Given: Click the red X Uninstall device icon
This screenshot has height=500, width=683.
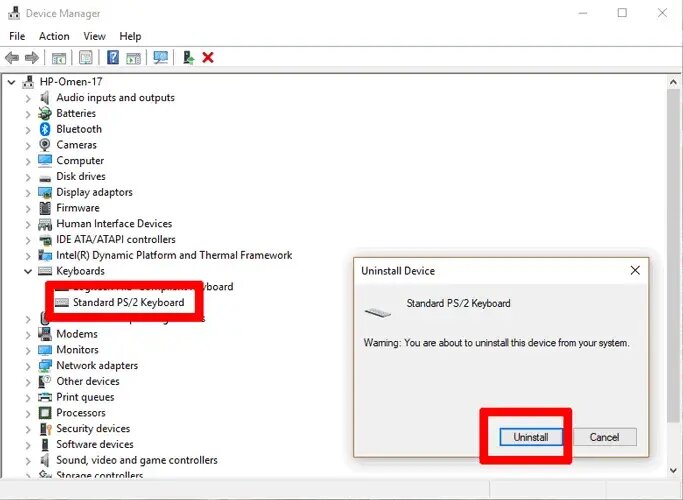Looking at the screenshot, I should pos(208,57).
